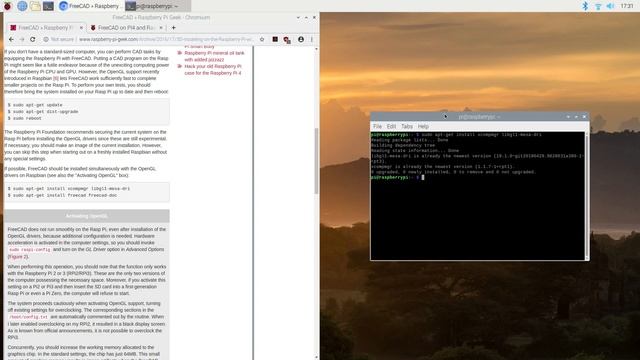Show the calendar from the 17:31 clock
640x360 pixels.
coord(627,6)
